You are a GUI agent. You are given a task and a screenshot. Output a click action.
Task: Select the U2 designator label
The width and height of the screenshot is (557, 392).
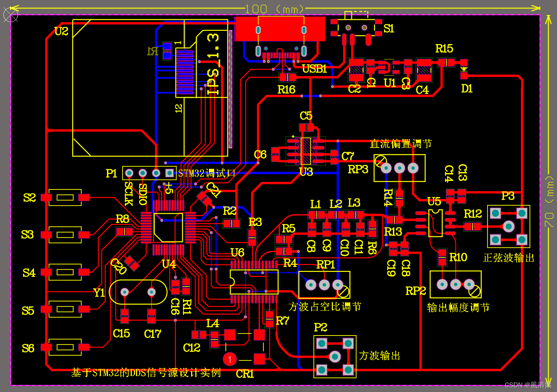tap(61, 31)
